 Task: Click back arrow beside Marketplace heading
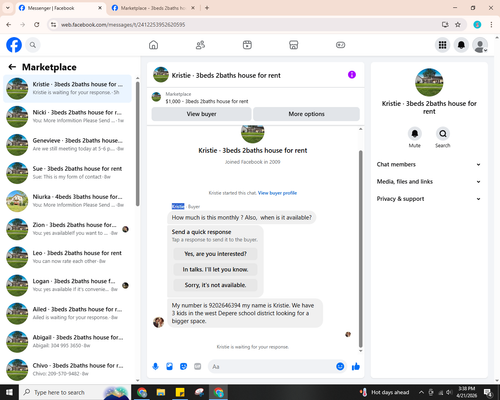12,67
